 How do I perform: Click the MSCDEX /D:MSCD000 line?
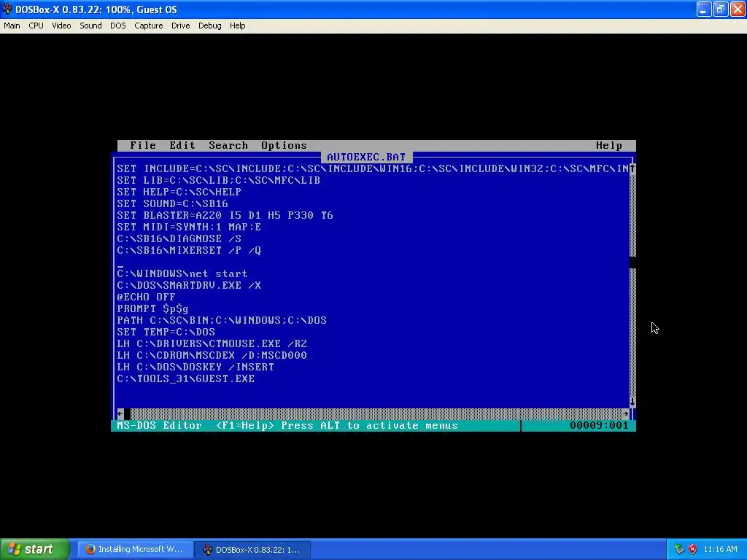[x=212, y=355]
